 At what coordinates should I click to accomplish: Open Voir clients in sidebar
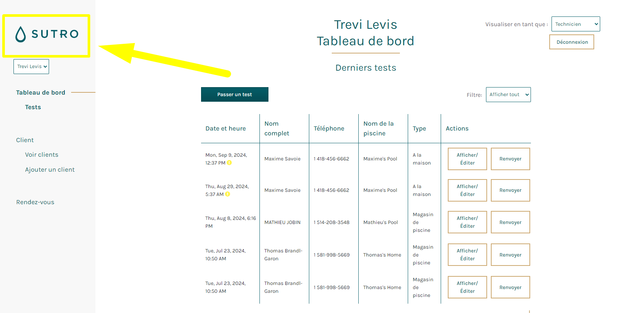42,155
